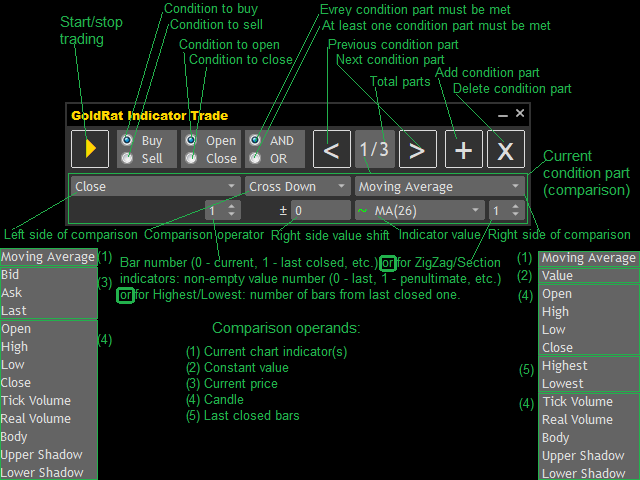
Task: Select Body in the right list
Action: [x=589, y=438]
